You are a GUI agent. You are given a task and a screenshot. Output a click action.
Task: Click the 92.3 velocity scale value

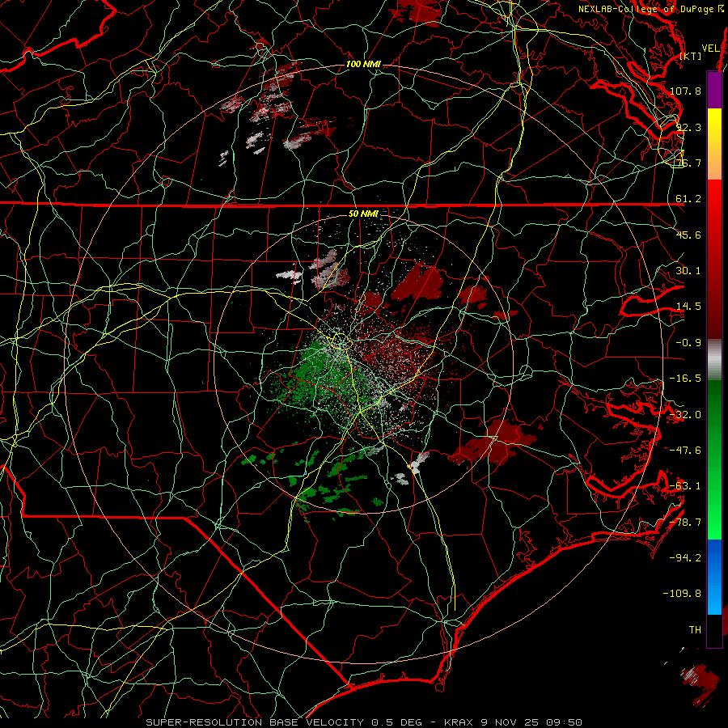point(688,127)
